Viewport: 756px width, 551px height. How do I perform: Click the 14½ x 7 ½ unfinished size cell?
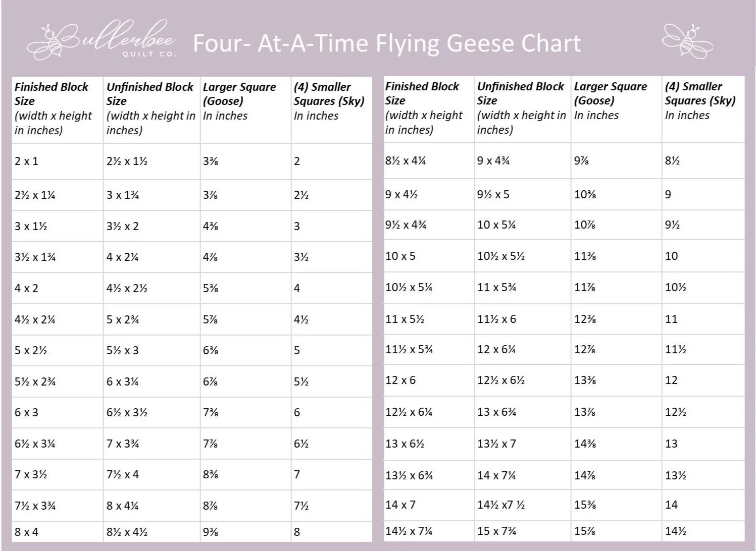[523, 505]
